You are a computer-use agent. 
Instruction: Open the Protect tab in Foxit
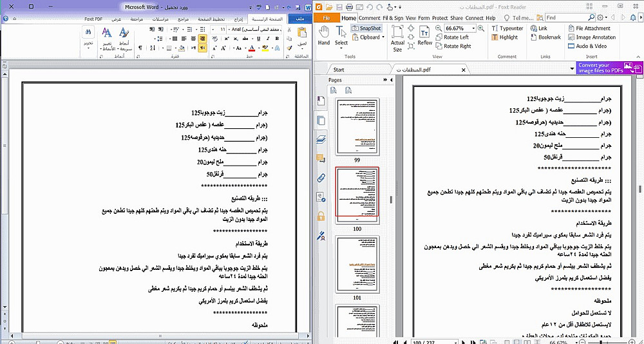[440, 18]
